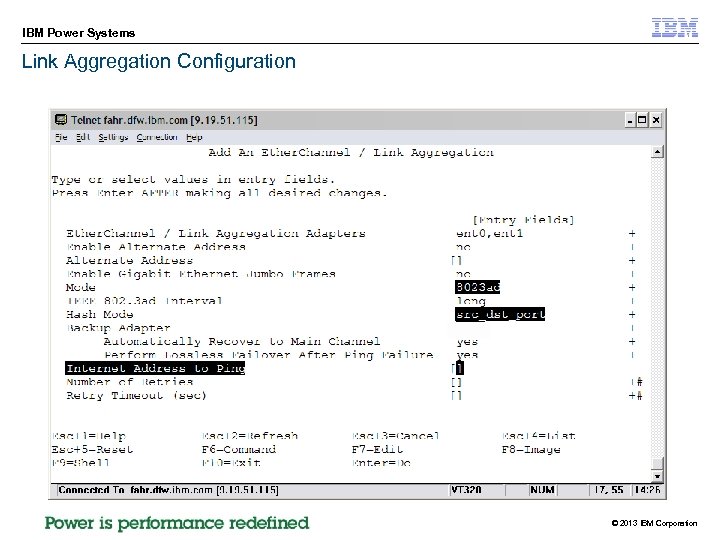Select the highlighted Internet Address to Ping label
This screenshot has height=540, width=720.
[155, 368]
